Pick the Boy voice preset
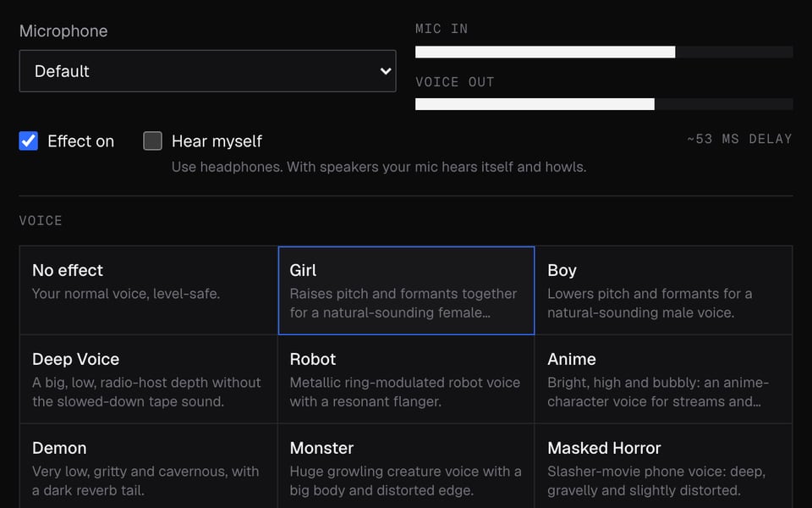Screen dimensions: 812x508 pyautogui.click(x=663, y=290)
